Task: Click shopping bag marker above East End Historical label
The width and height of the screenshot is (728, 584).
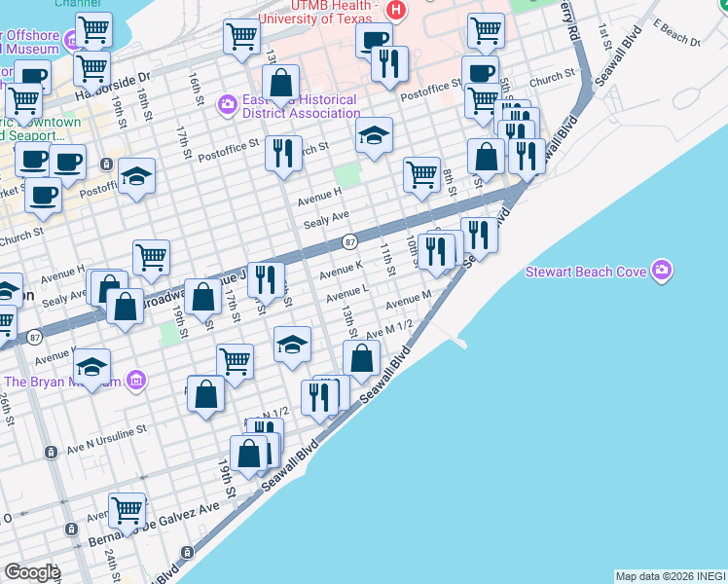Action: point(280,83)
